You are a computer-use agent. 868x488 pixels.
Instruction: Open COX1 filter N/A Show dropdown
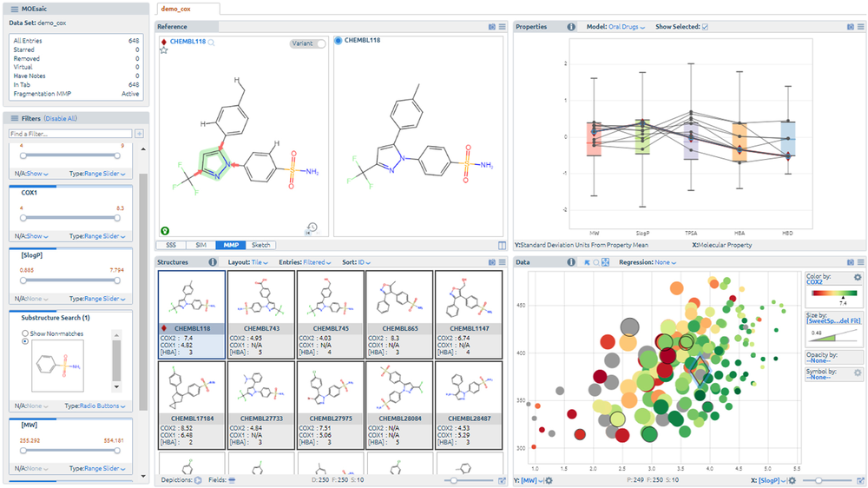(37, 236)
